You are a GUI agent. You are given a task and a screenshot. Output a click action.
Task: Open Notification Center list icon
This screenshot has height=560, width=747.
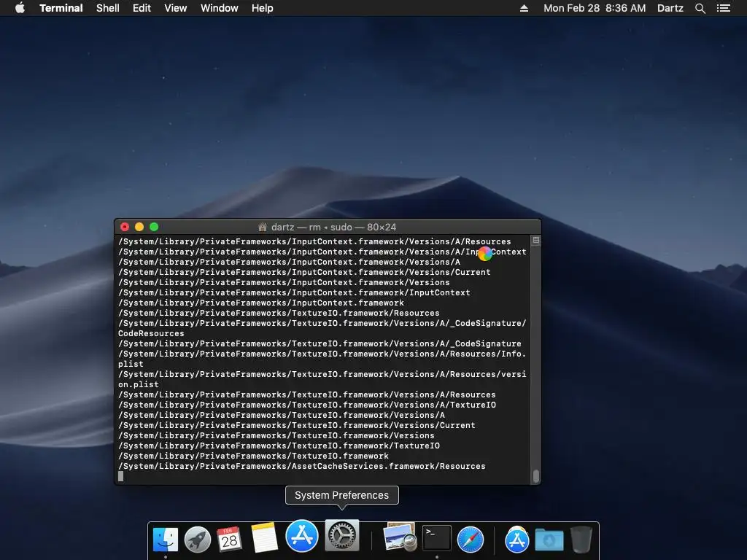click(724, 8)
